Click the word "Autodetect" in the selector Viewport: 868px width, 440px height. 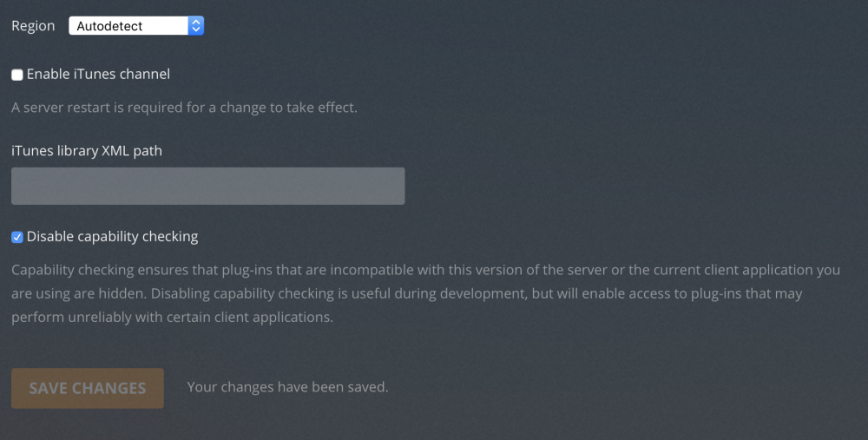click(109, 26)
